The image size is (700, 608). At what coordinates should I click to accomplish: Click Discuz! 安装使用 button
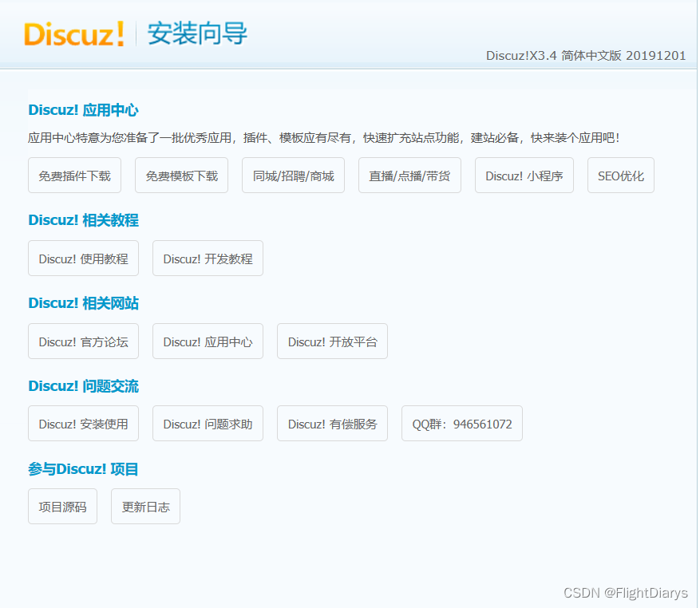pos(84,424)
